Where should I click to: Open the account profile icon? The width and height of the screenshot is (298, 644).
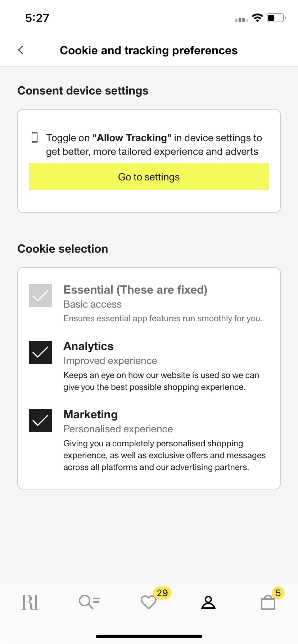[208, 602]
